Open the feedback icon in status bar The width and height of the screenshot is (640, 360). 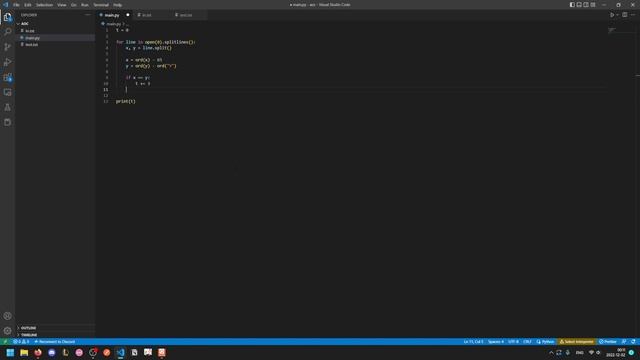[x=624, y=342]
